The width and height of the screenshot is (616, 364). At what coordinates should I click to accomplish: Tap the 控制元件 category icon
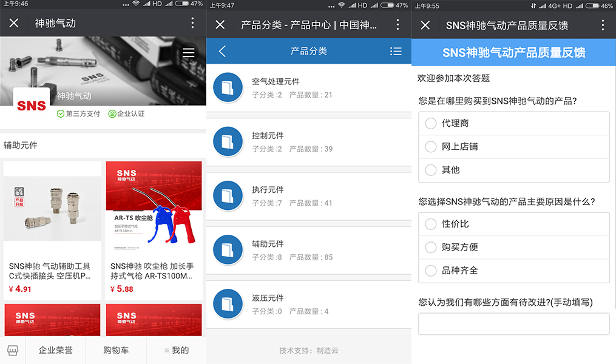(x=228, y=142)
